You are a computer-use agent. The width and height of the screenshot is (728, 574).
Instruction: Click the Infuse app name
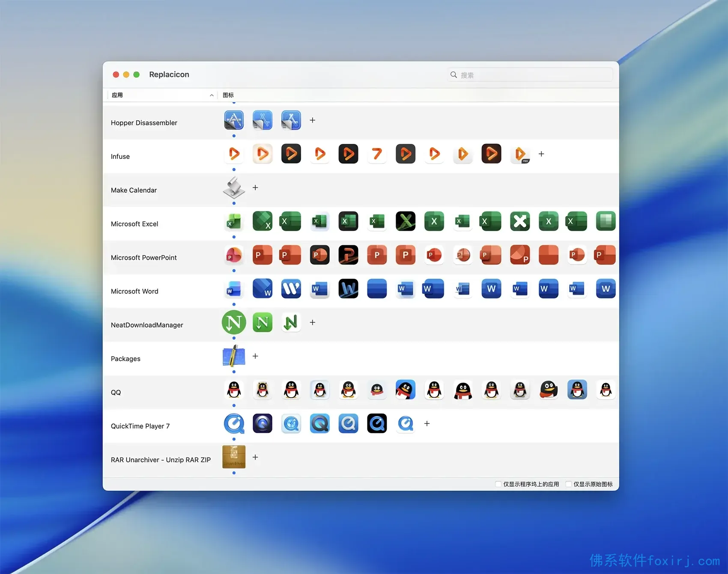[x=120, y=157]
